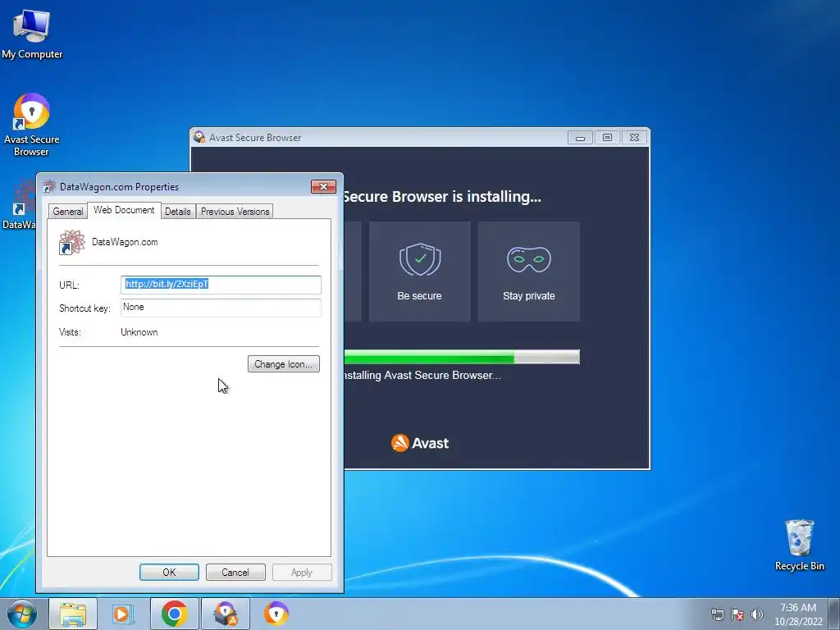Launch Windows Explorer from the taskbar
840x630 pixels.
(x=73, y=614)
